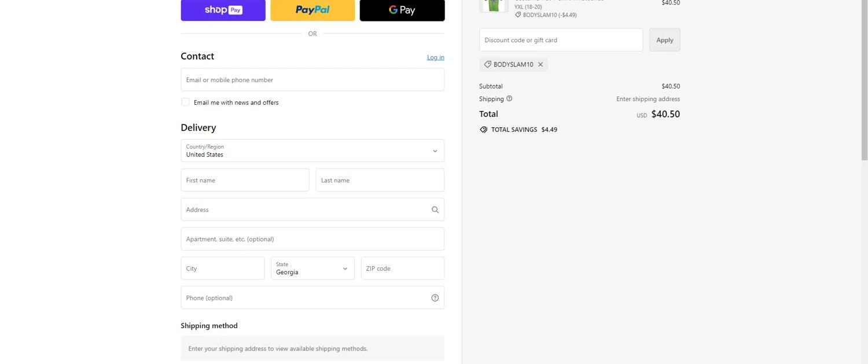
Task: Click the 'Enter shipping address' text
Action: [648, 99]
